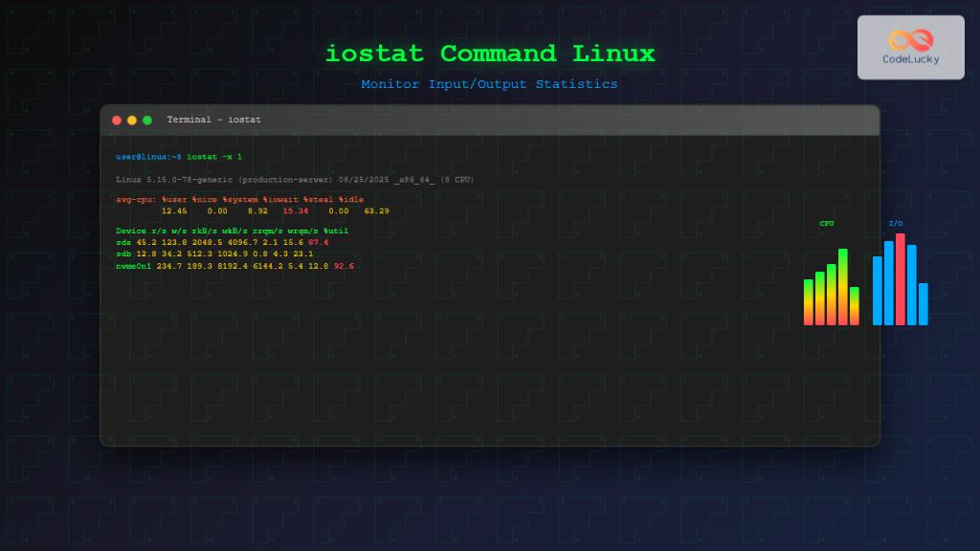Toggle the red traffic light on the terminal
Image resolution: width=980 pixels, height=551 pixels.
click(x=116, y=121)
